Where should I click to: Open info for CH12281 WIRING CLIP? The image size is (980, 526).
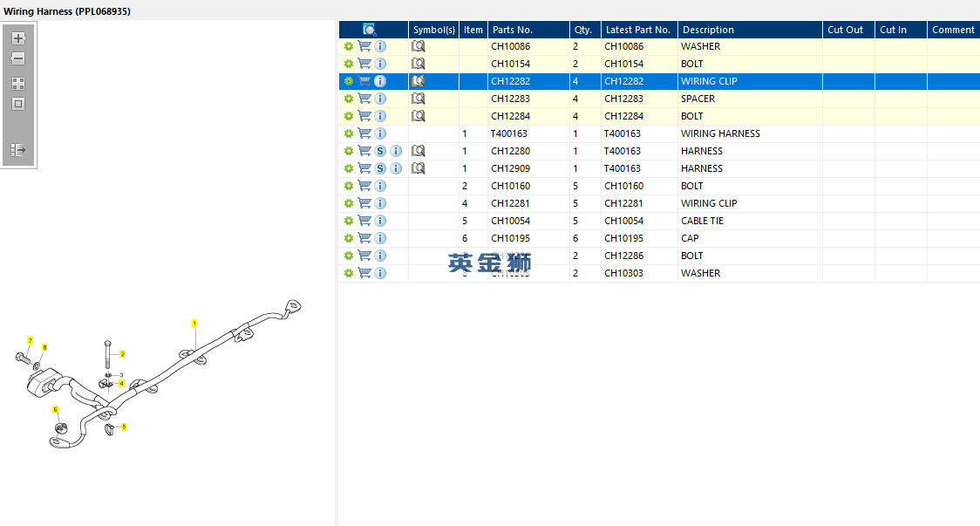[380, 204]
